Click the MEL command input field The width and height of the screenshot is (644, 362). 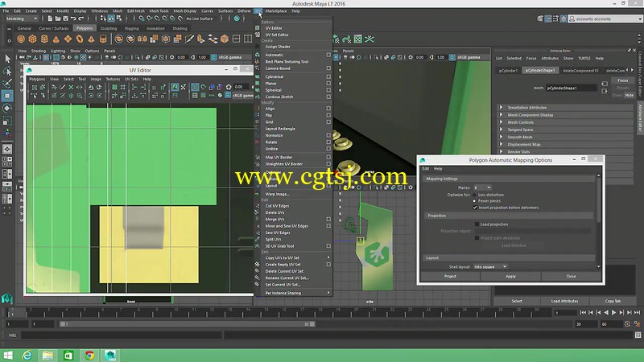pos(122,335)
